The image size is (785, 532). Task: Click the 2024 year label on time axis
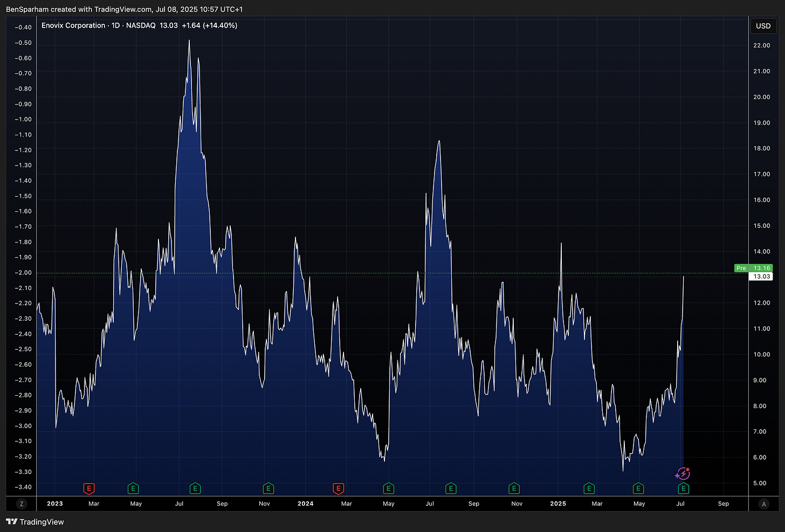(x=305, y=504)
